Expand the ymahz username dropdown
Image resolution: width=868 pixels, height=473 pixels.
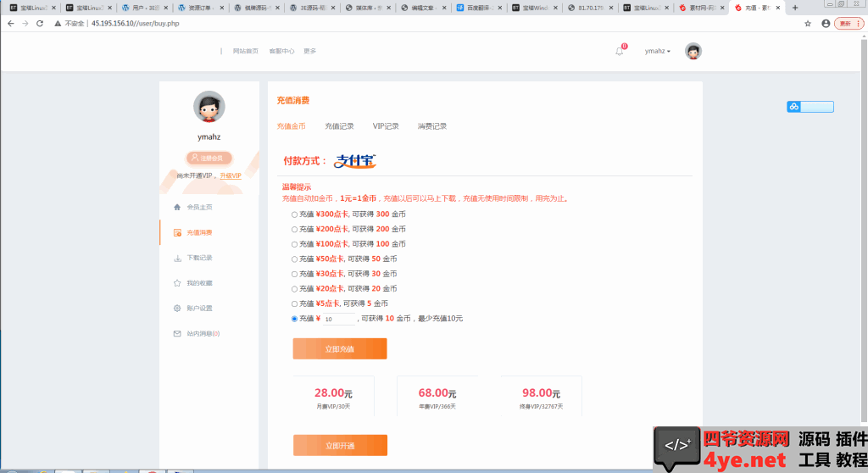tap(658, 51)
